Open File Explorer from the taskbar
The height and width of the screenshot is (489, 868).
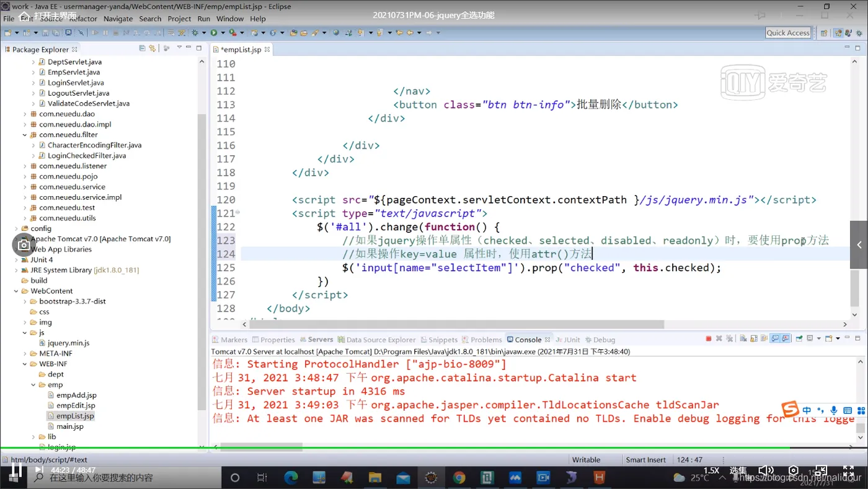tap(374, 477)
